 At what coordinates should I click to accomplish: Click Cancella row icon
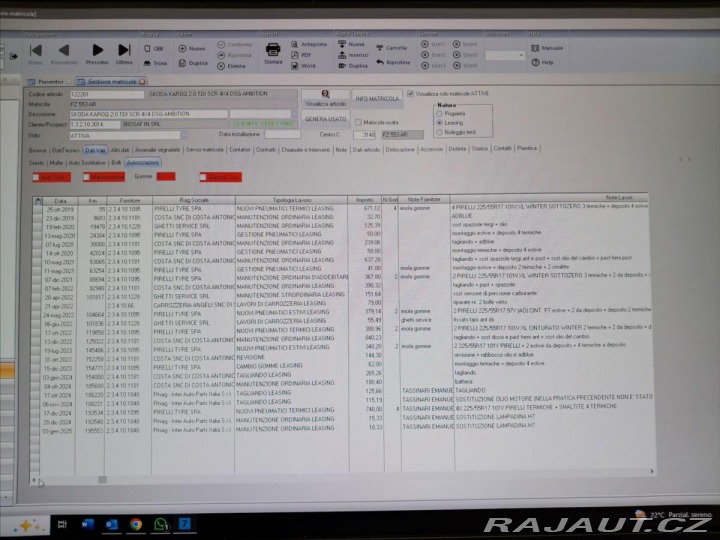[x=392, y=48]
